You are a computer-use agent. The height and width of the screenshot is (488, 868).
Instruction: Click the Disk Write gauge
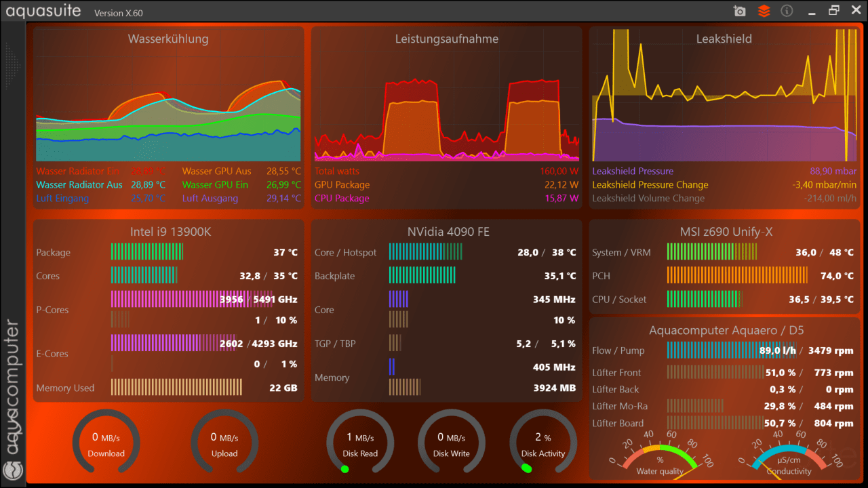click(452, 443)
